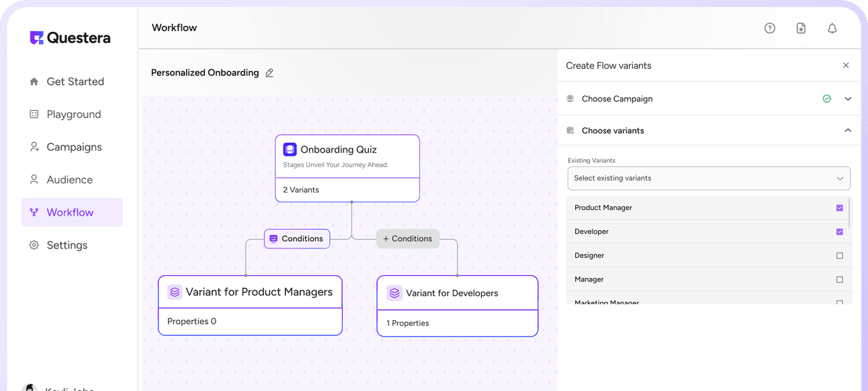Check the Manager variant checkbox

coord(840,279)
